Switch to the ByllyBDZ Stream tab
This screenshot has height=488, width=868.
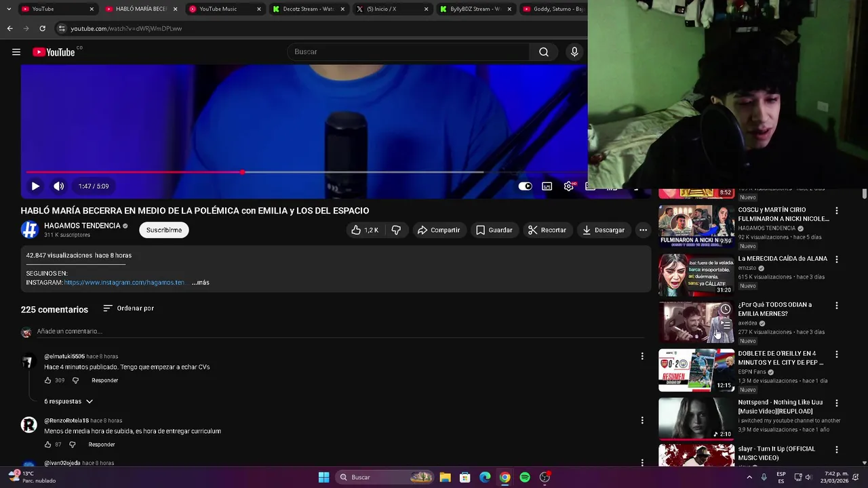(x=475, y=9)
